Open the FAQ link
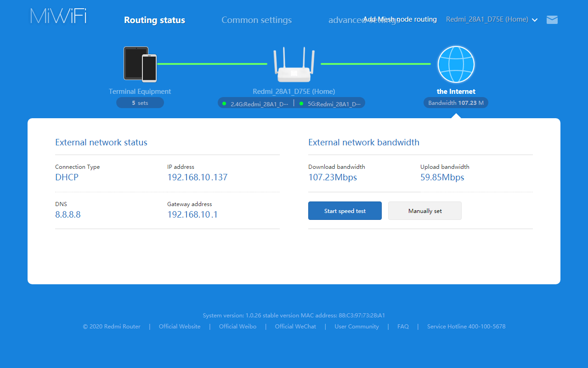588x368 pixels. click(403, 327)
